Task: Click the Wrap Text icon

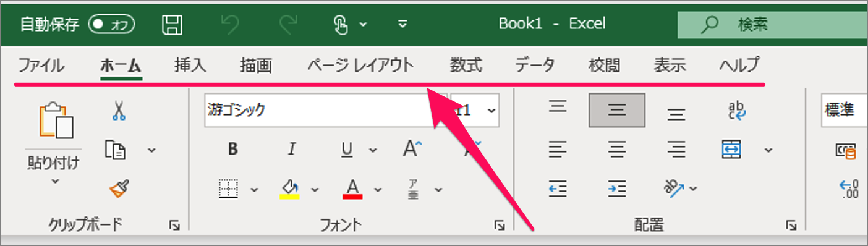Action: pyautogui.click(x=736, y=111)
